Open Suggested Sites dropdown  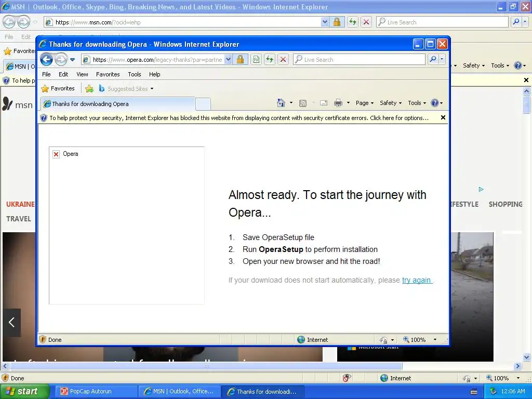pyautogui.click(x=126, y=88)
